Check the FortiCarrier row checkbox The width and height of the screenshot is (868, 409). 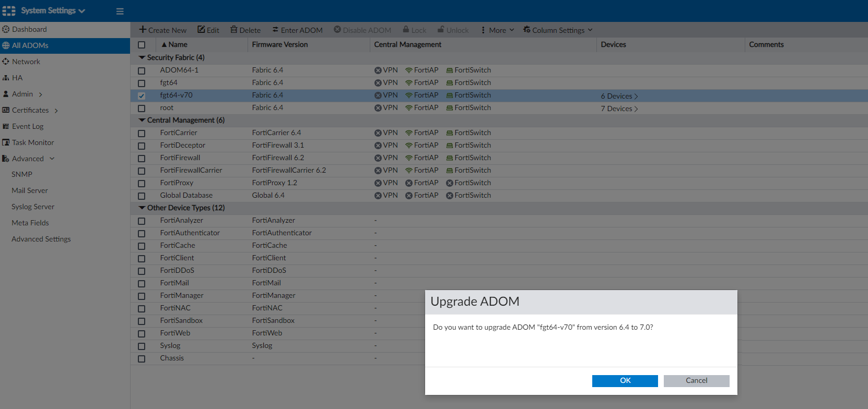142,133
